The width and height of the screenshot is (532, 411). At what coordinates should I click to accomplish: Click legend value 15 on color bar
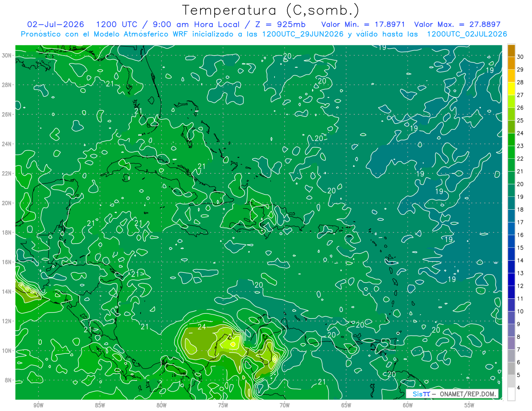(x=520, y=248)
